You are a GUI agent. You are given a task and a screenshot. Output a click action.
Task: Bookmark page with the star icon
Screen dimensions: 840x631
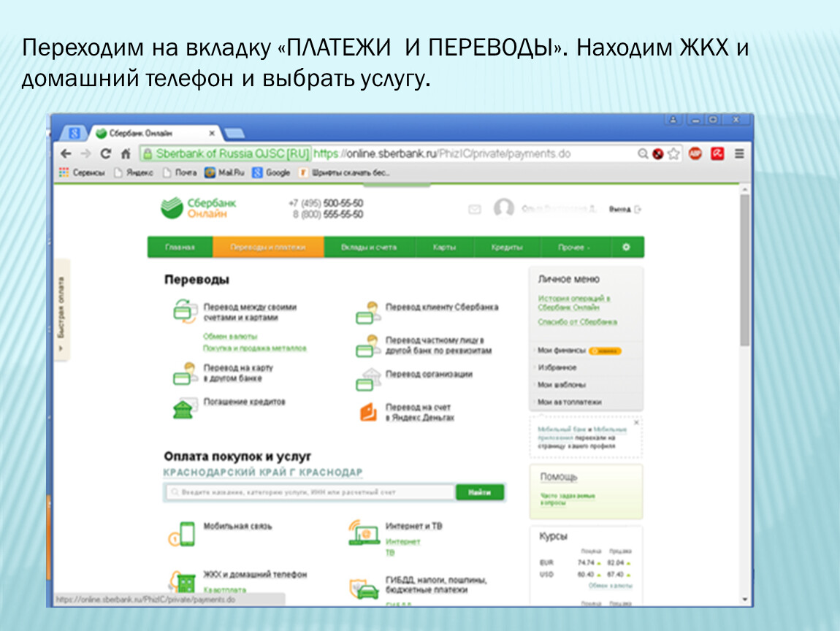click(673, 154)
